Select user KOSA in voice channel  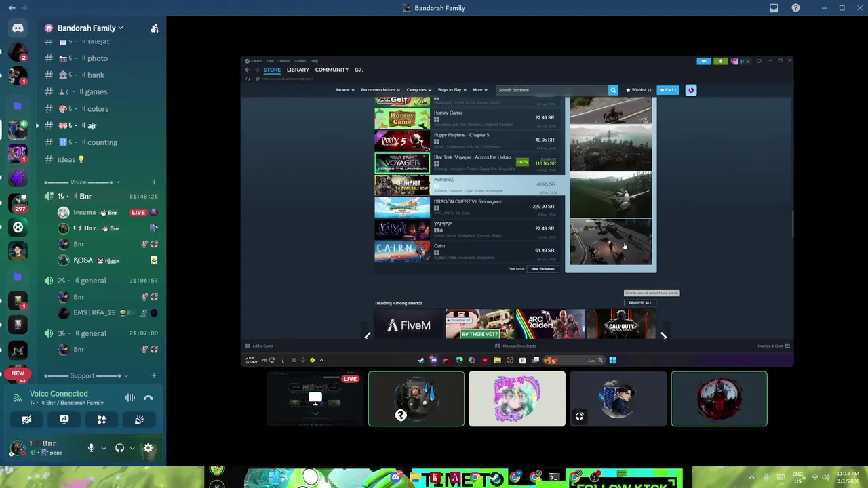(108, 260)
